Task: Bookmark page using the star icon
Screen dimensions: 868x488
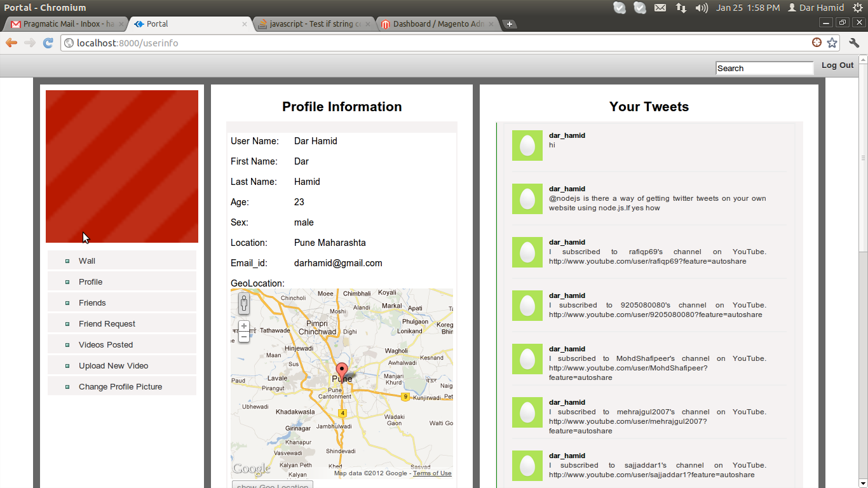Action: [x=832, y=43]
